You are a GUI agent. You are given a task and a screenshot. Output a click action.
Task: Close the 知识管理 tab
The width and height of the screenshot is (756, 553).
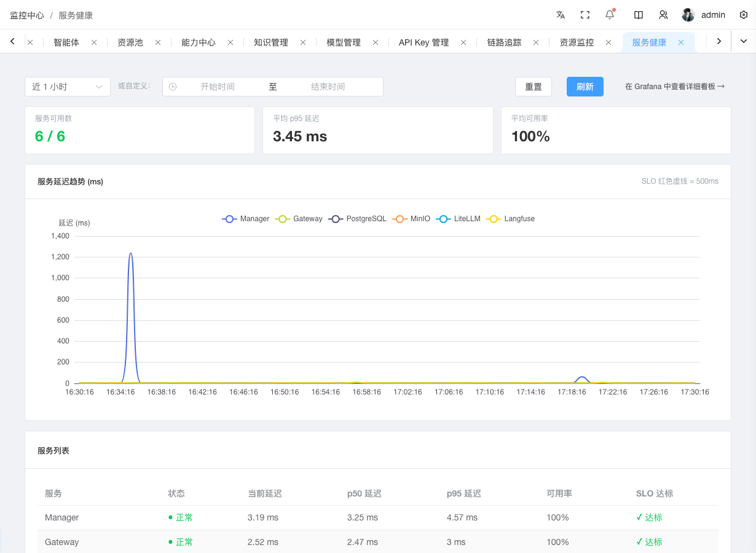[303, 42]
